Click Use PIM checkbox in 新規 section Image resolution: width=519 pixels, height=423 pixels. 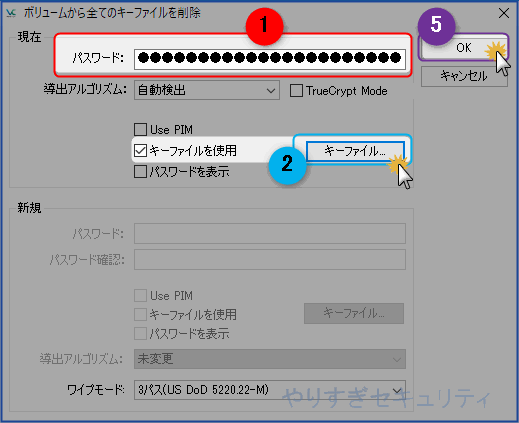(140, 296)
